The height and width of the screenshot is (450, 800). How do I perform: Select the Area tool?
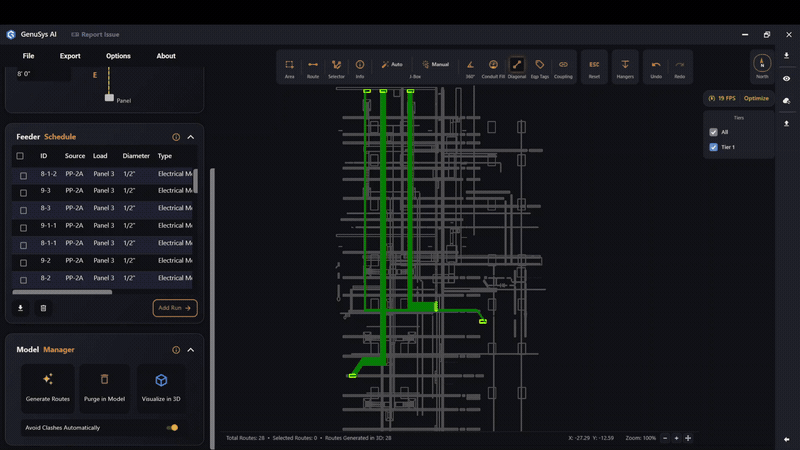(x=289, y=68)
